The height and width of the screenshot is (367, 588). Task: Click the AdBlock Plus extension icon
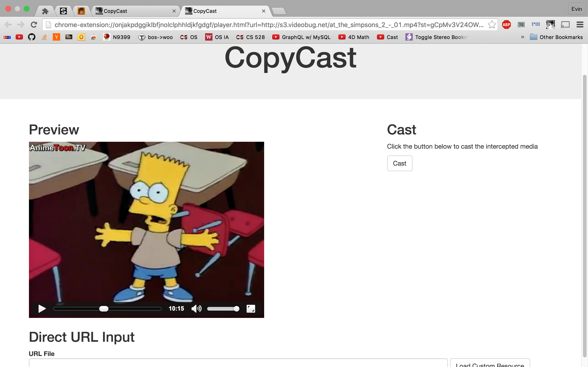coord(506,25)
